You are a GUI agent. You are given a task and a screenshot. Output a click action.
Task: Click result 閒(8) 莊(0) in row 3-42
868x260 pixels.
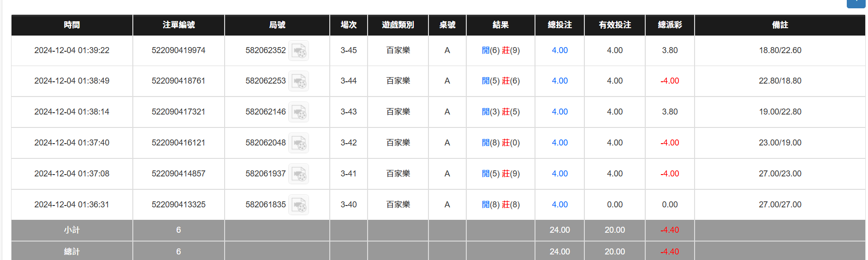click(500, 143)
